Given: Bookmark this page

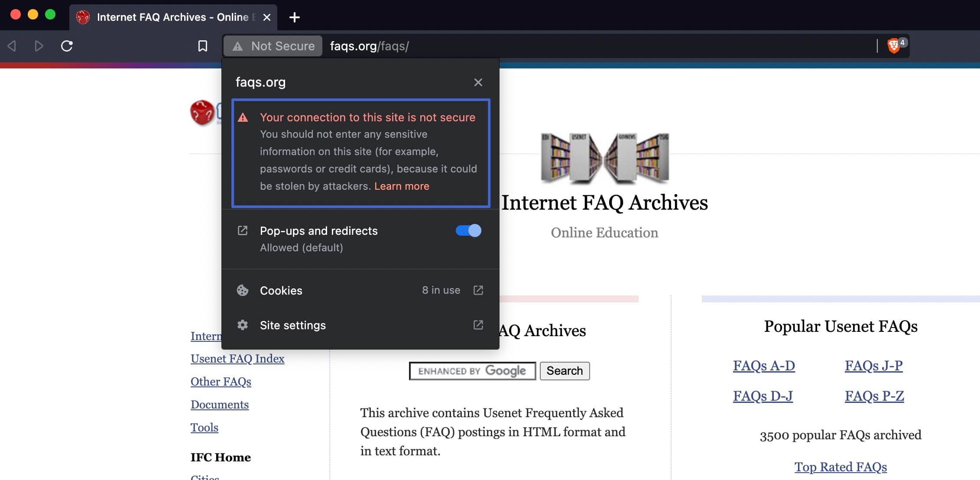Looking at the screenshot, I should point(202,45).
